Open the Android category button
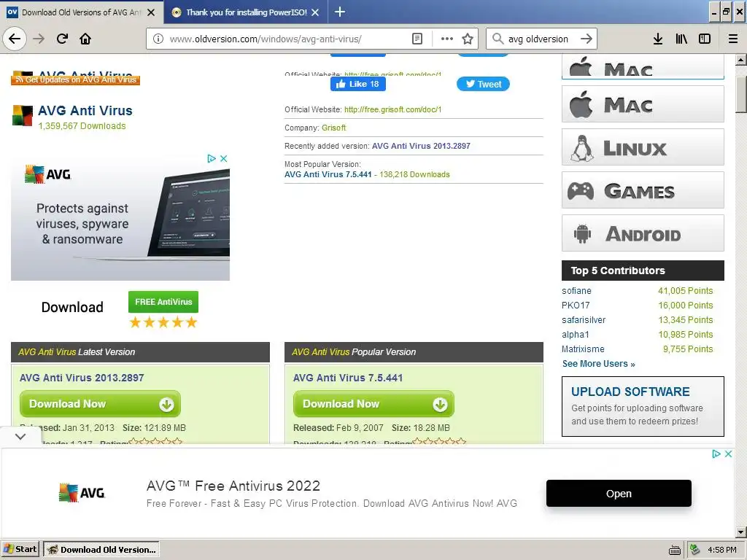The image size is (747, 560). click(643, 233)
